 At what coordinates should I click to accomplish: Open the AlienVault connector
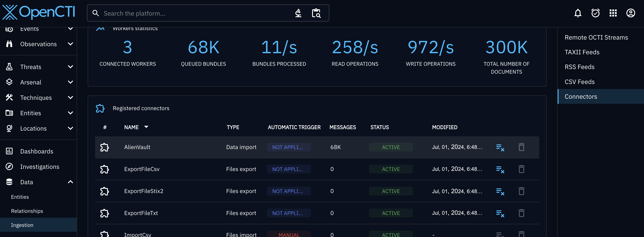(x=317, y=147)
